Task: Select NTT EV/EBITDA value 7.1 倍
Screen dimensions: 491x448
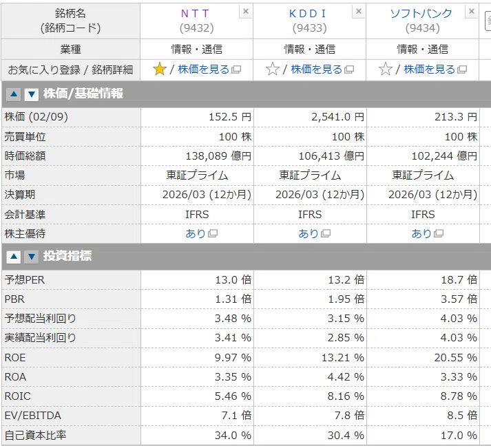Action: [x=236, y=415]
